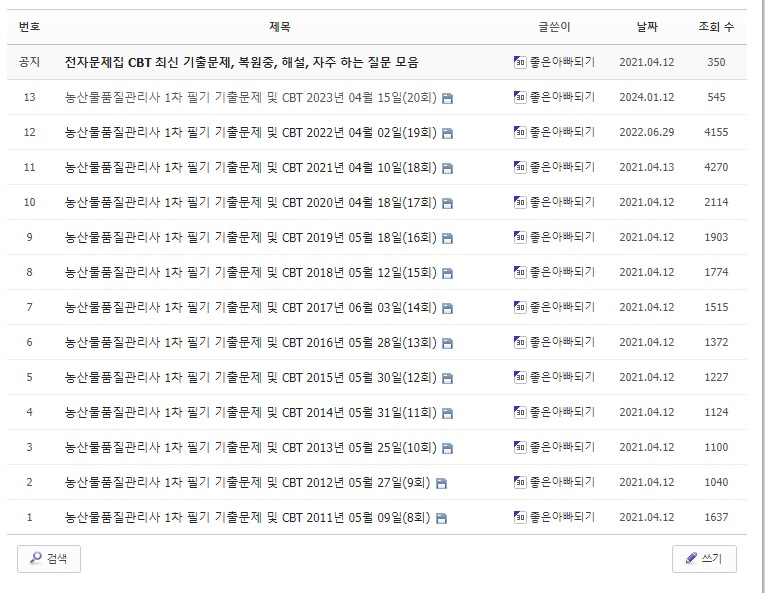The image size is (765, 593).
Task: Click author 좋은아빠되기 on row 2
Action: (x=563, y=482)
